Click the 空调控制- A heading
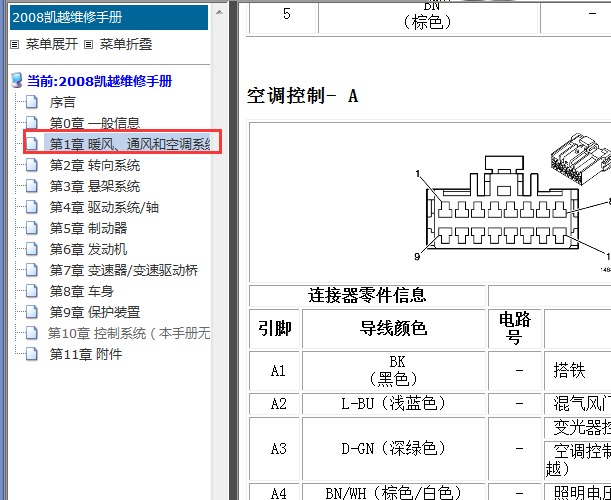Viewport: 611px width, 500px height. (x=302, y=95)
